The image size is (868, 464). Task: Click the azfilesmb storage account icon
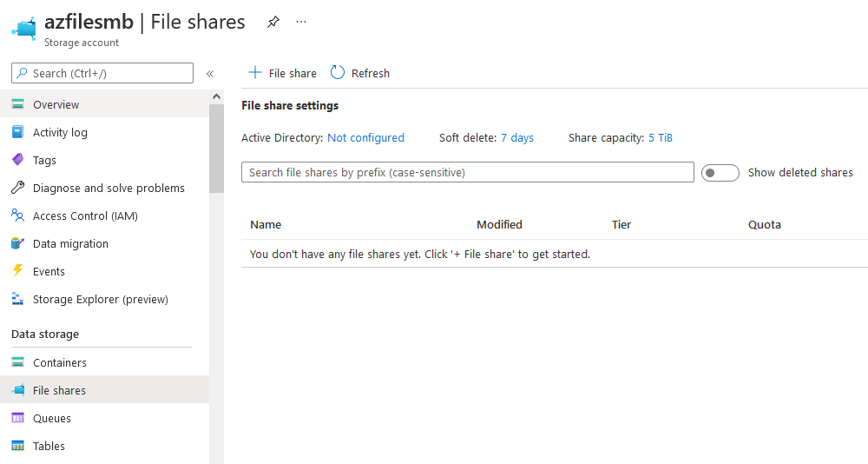point(23,28)
